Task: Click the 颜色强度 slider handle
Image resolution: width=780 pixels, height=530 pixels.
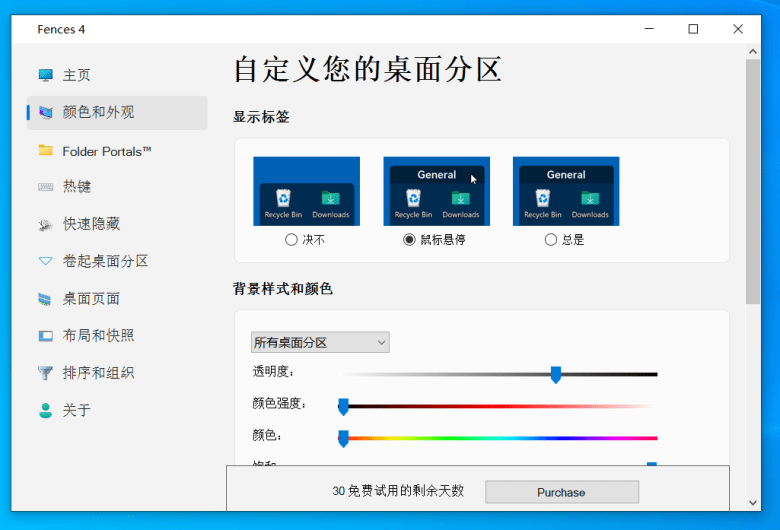Action: pos(343,407)
